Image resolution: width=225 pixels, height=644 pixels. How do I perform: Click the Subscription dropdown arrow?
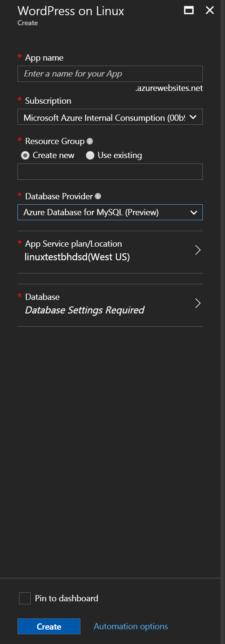coord(193,117)
